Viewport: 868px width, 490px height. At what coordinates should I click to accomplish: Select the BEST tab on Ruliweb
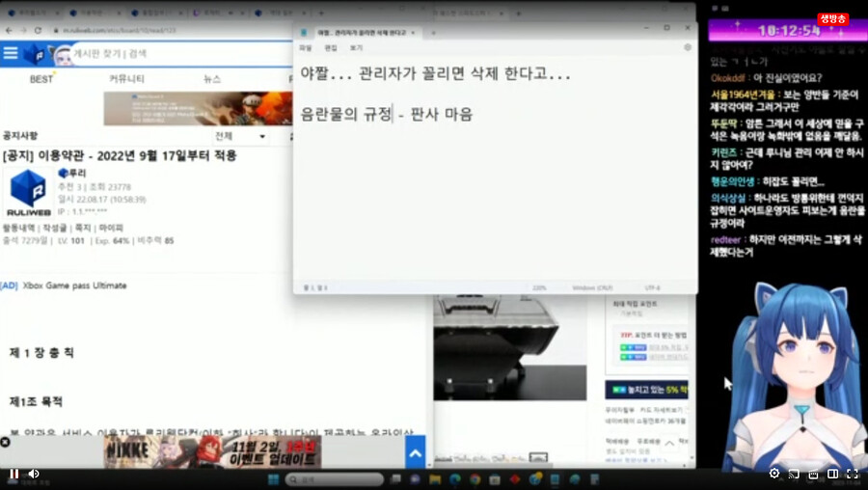click(x=41, y=79)
